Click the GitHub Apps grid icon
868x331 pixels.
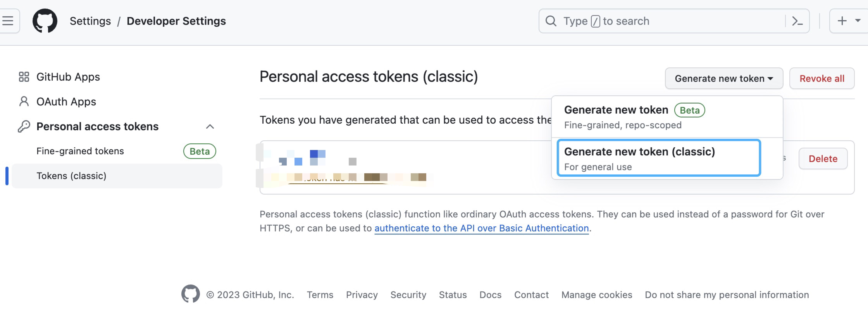coord(24,77)
